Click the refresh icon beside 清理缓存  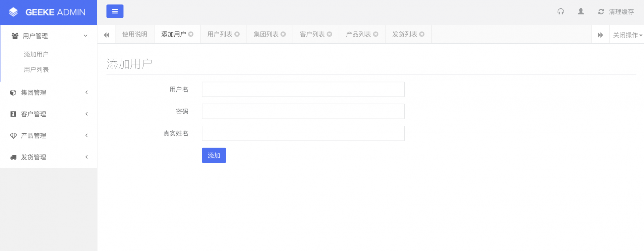601,12
